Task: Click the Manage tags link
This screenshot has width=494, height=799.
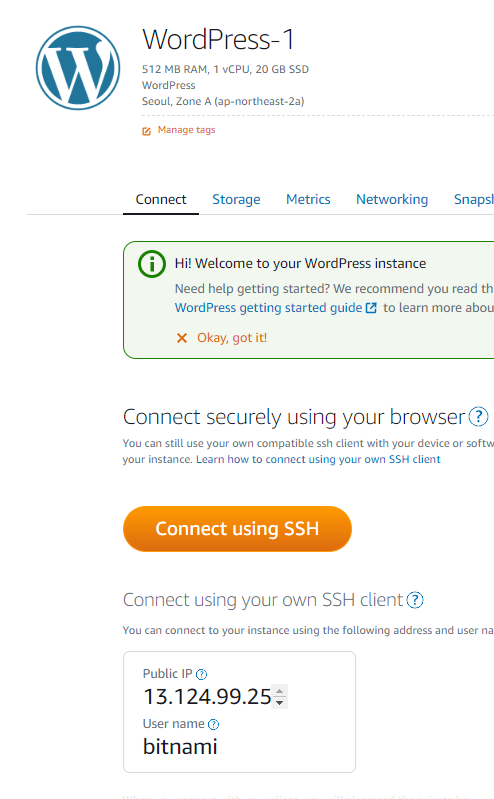Action: pyautogui.click(x=186, y=130)
